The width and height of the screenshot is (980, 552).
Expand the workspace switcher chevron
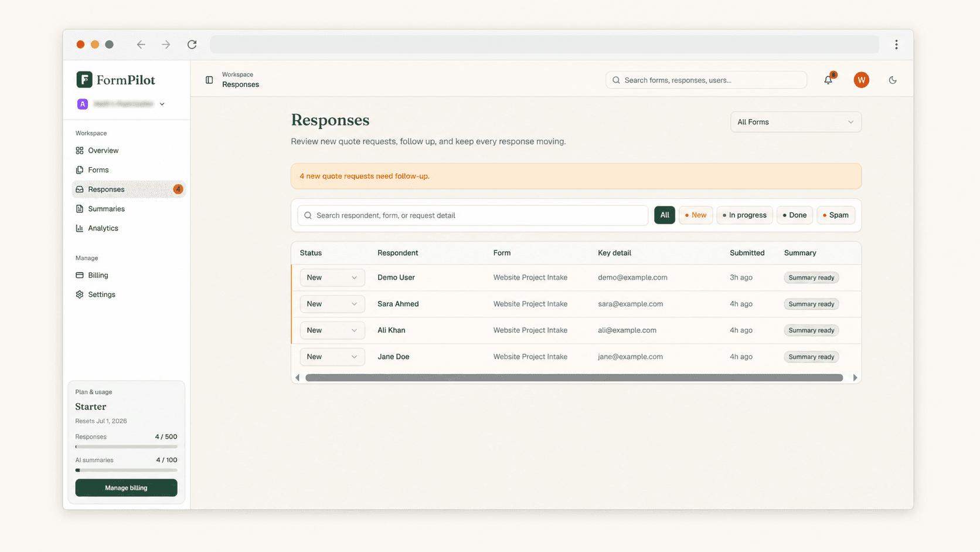coord(162,104)
